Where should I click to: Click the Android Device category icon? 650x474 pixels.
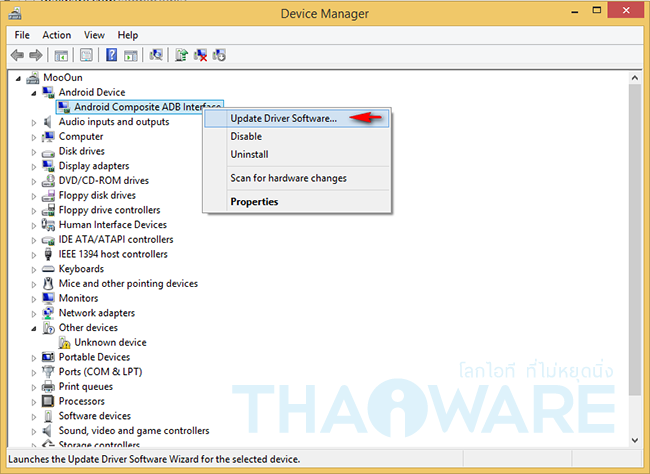(x=48, y=92)
